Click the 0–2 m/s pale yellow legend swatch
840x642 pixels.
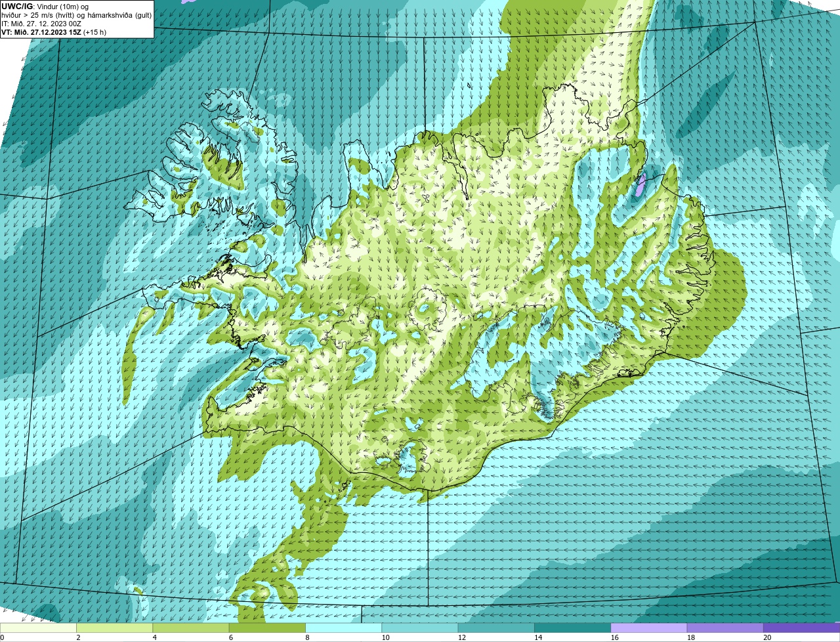(x=38, y=628)
